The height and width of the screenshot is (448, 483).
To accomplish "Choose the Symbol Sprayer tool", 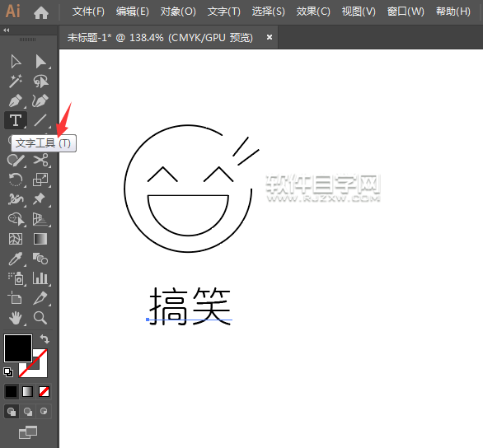I will (x=16, y=278).
